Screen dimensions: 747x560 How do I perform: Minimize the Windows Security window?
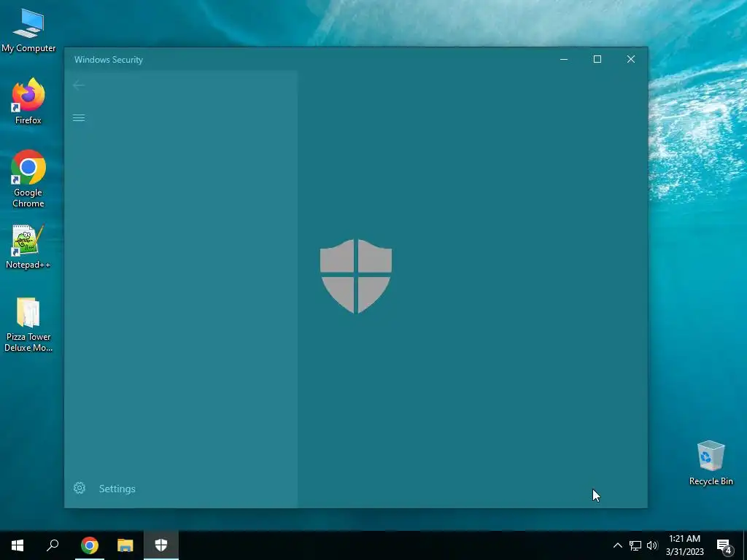[564, 59]
